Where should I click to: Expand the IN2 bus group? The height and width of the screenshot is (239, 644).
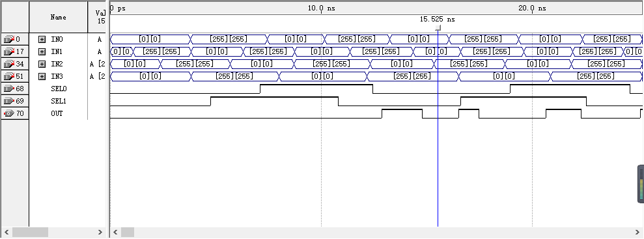(x=42, y=64)
